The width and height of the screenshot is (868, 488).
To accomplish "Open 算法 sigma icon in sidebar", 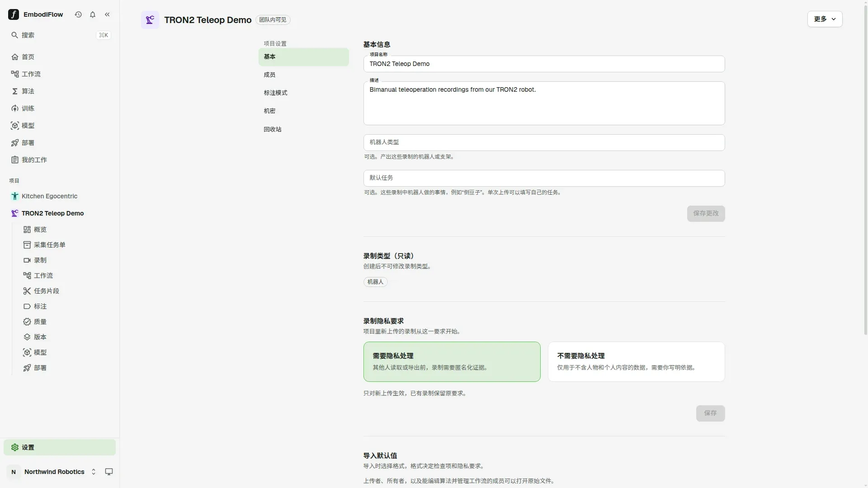I will pyautogui.click(x=15, y=91).
